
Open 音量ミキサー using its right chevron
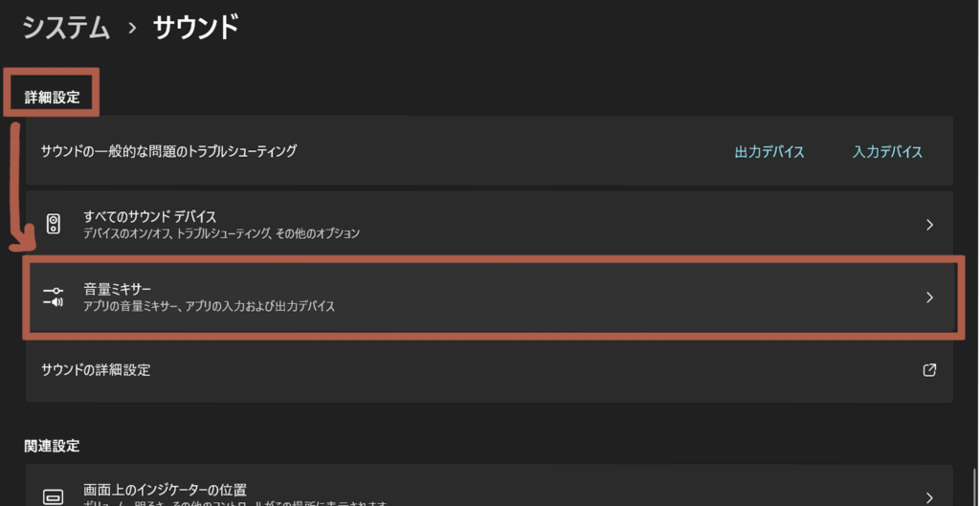929,297
